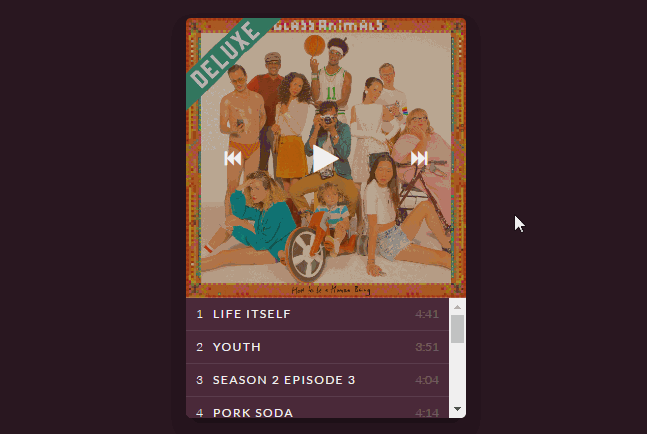Select the track YOUTH

[317, 347]
